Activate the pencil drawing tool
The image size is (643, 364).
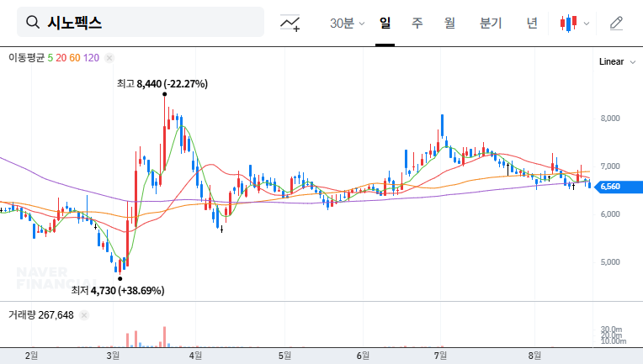[x=616, y=23]
